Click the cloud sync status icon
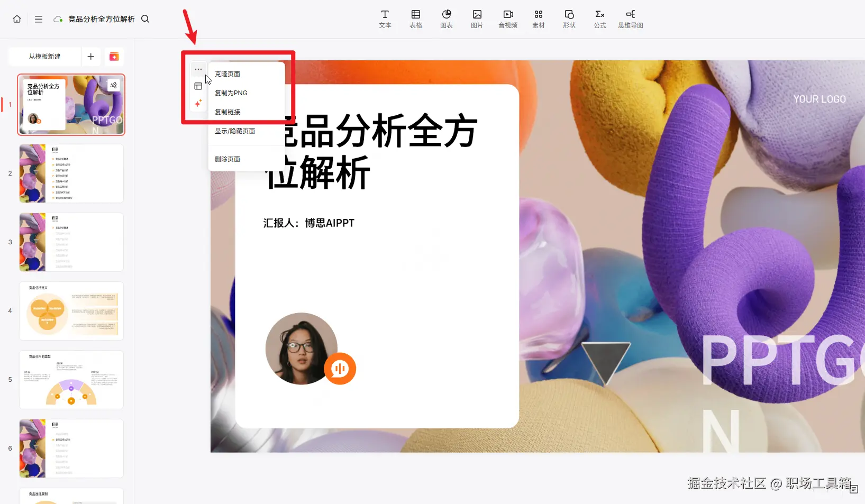The height and width of the screenshot is (504, 865). pyautogui.click(x=58, y=19)
